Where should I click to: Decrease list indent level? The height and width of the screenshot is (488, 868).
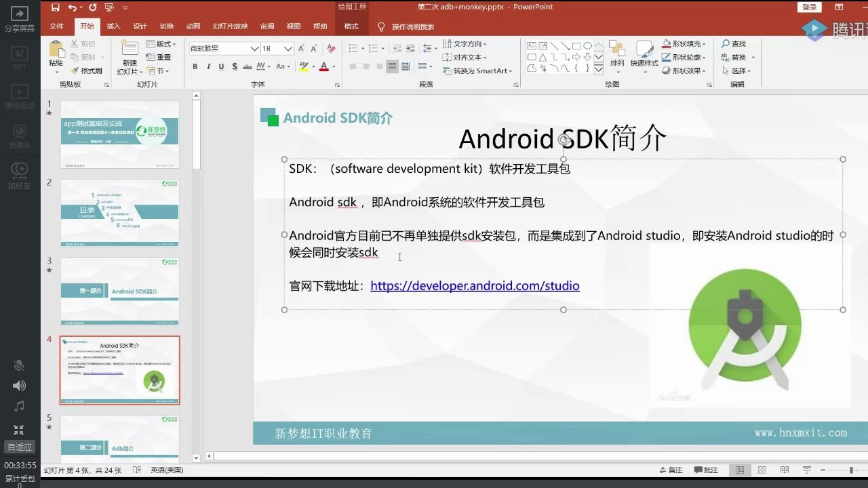click(x=397, y=49)
